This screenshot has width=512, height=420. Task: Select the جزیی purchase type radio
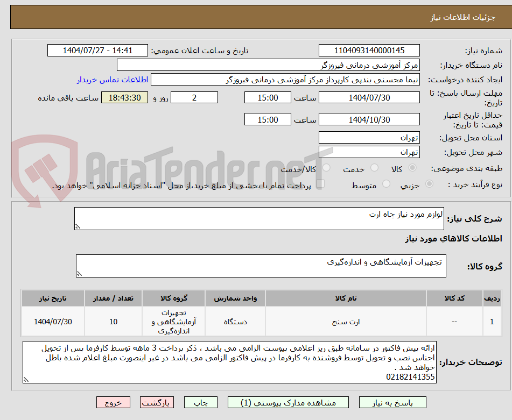(430, 184)
